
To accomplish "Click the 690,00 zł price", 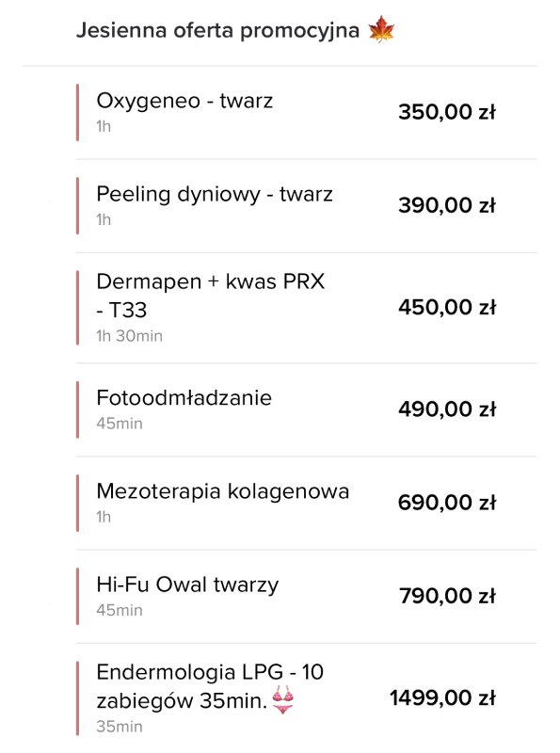I will click(447, 503).
